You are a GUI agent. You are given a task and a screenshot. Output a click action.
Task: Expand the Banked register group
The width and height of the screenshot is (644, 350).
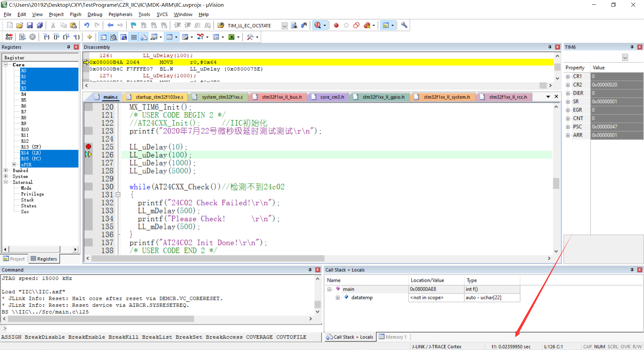[6, 170]
